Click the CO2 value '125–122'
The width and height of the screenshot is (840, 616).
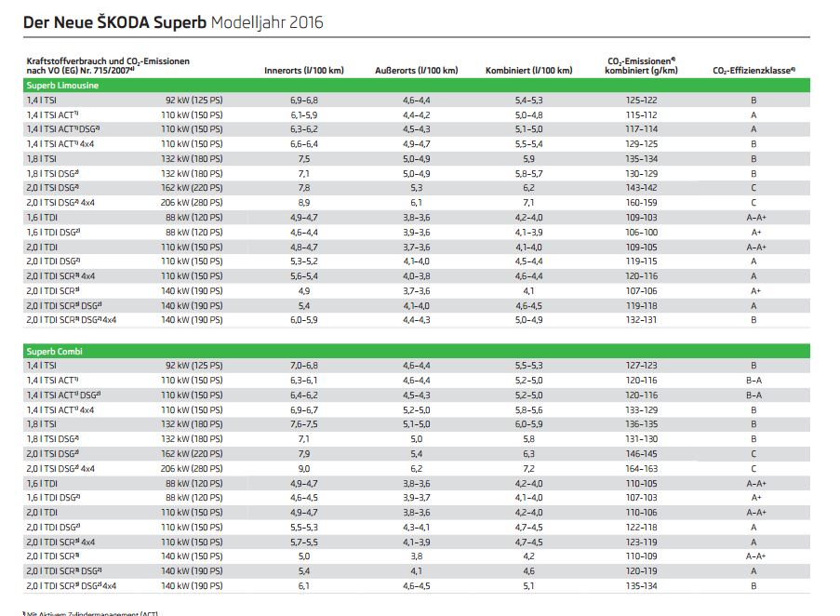pyautogui.click(x=641, y=99)
